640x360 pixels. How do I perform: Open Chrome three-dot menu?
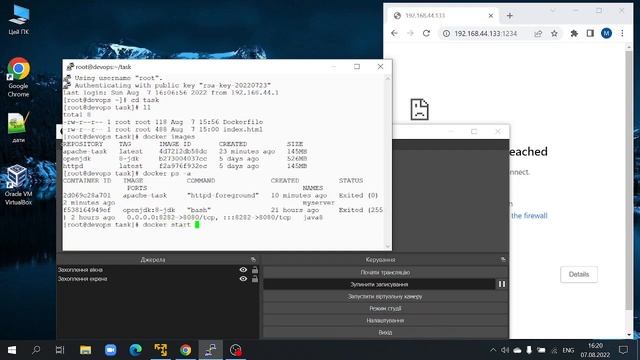(622, 33)
